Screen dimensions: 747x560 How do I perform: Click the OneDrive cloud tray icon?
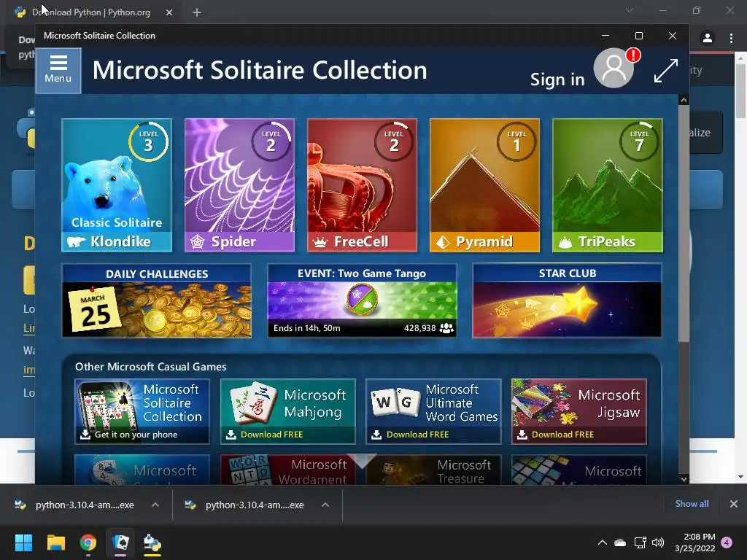pyautogui.click(x=620, y=542)
